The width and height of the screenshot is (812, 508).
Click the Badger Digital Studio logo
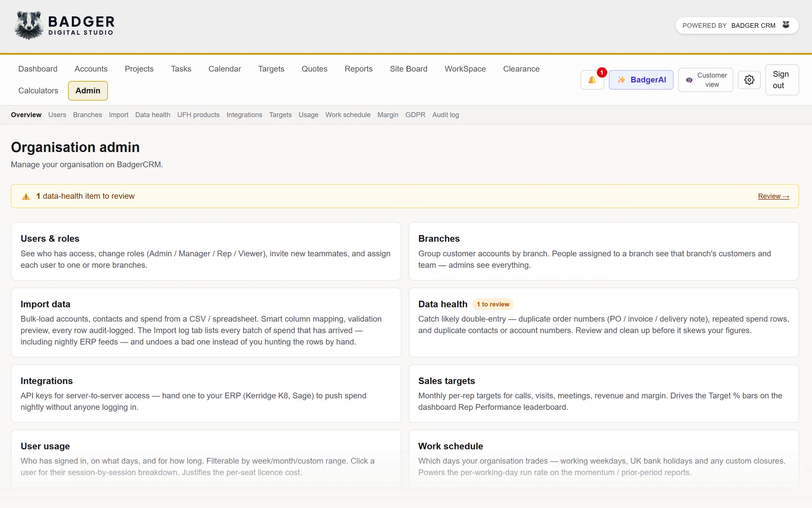point(65,26)
